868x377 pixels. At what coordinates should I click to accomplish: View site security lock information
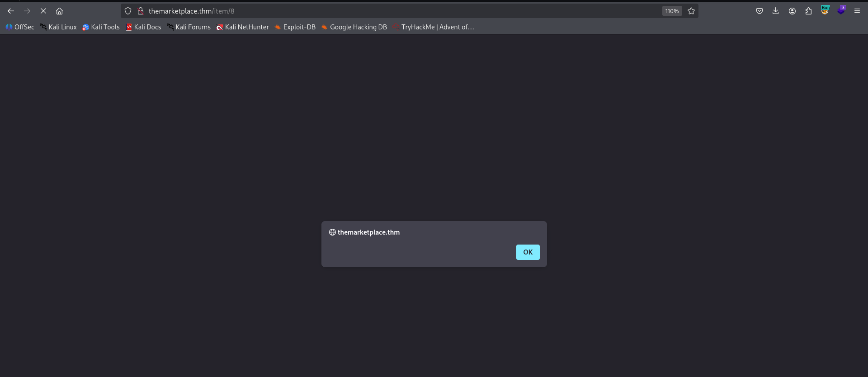[141, 11]
